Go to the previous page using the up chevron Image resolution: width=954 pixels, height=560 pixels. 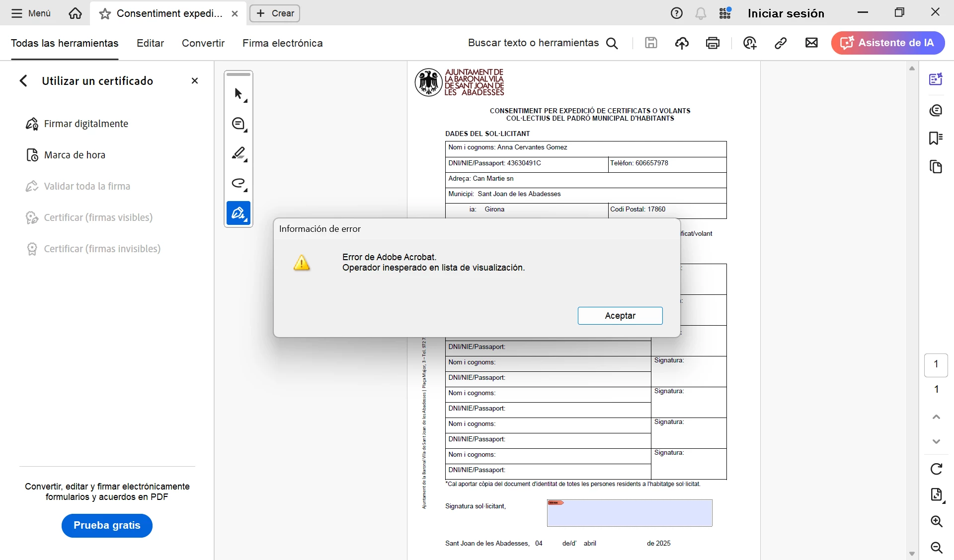point(936,417)
